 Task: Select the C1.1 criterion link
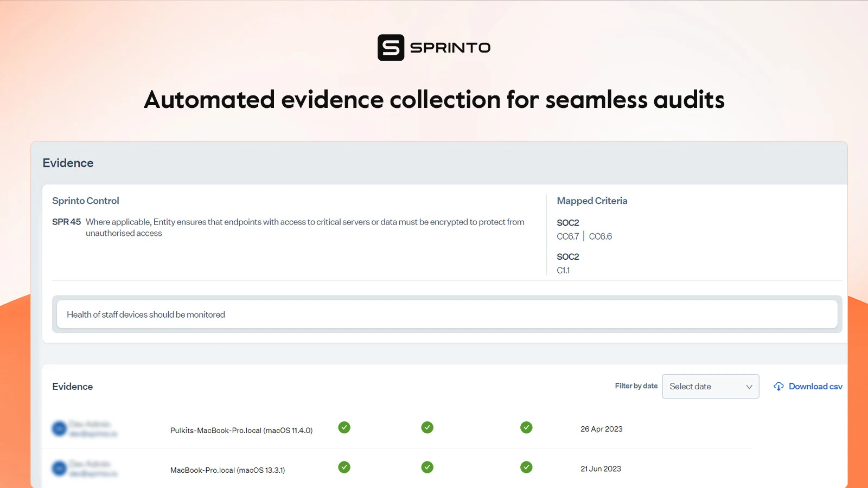coord(564,270)
